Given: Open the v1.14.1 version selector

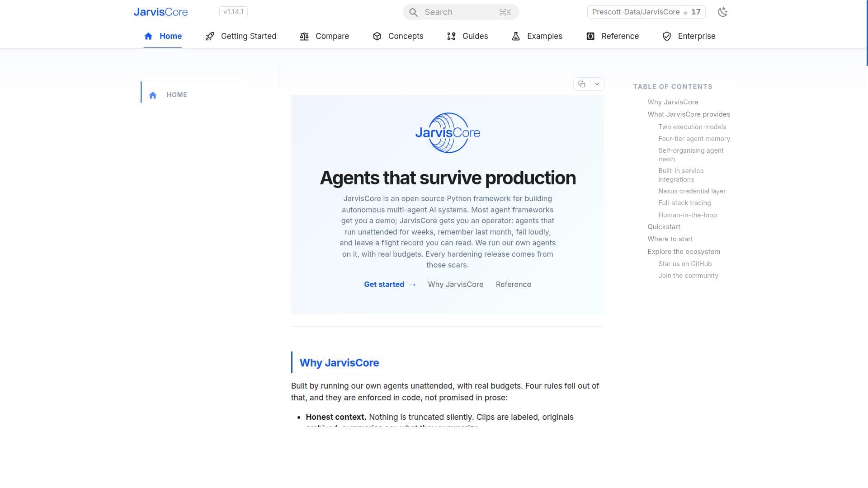Looking at the screenshot, I should click(x=233, y=12).
